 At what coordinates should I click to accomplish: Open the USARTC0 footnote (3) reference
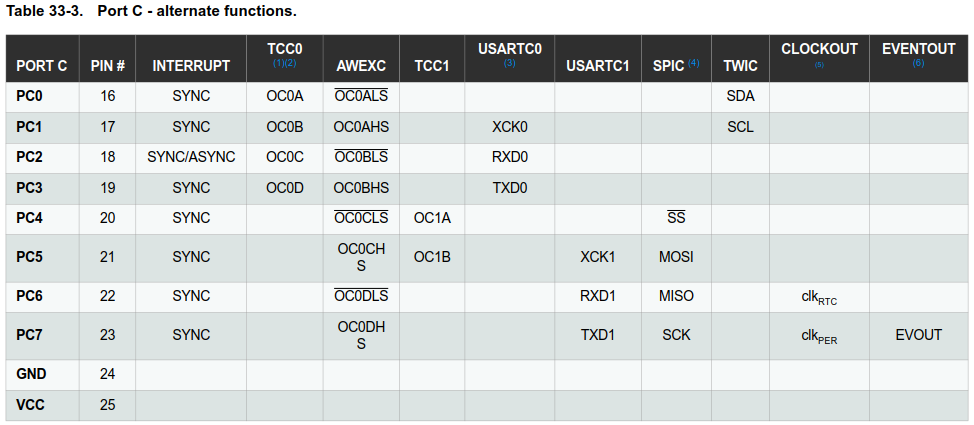[509, 63]
